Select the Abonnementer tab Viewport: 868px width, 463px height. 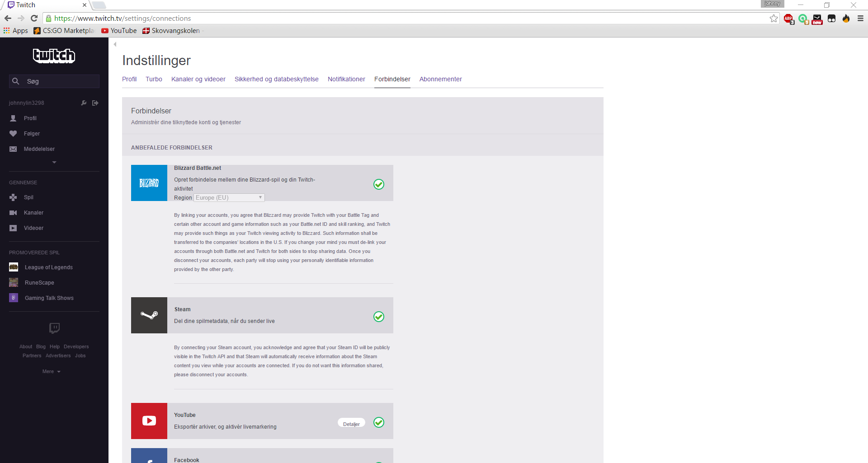441,79
